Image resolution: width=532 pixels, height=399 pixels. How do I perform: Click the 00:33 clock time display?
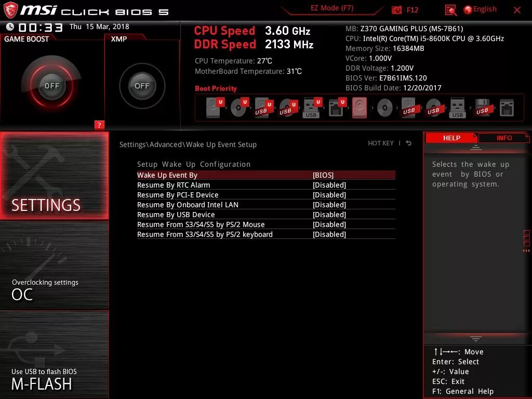[x=41, y=28]
